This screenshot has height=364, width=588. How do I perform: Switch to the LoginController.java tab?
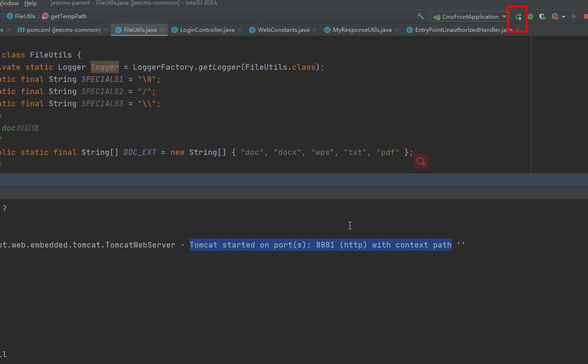coord(208,30)
